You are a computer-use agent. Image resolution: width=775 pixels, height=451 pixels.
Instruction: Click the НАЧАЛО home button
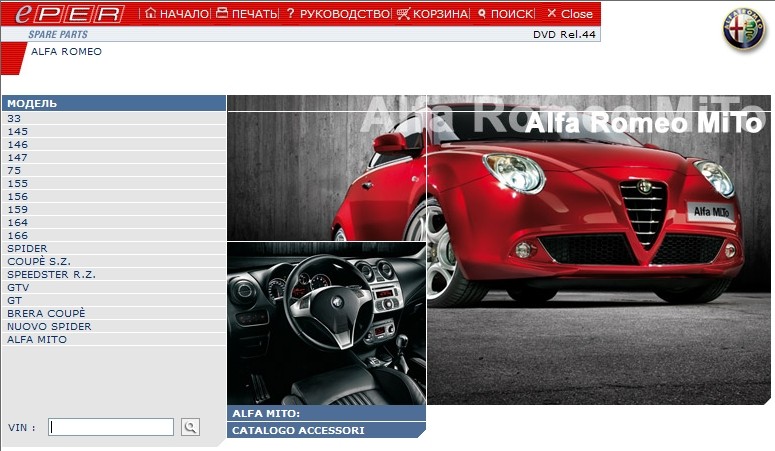tap(177, 14)
